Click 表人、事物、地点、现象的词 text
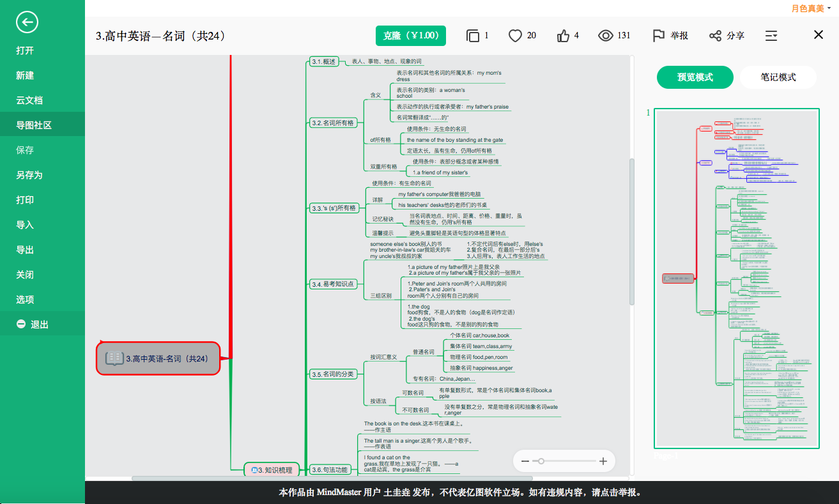839x504 pixels. pyautogui.click(x=387, y=61)
